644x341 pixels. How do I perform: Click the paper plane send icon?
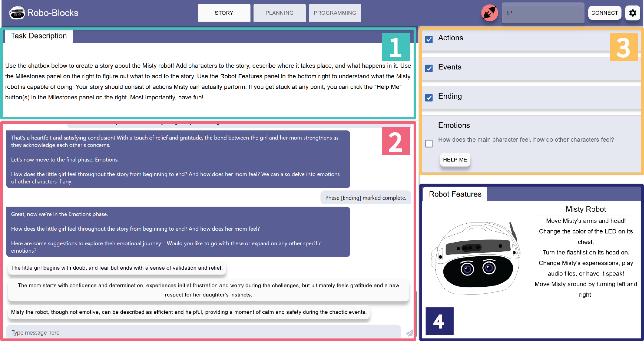click(x=409, y=333)
